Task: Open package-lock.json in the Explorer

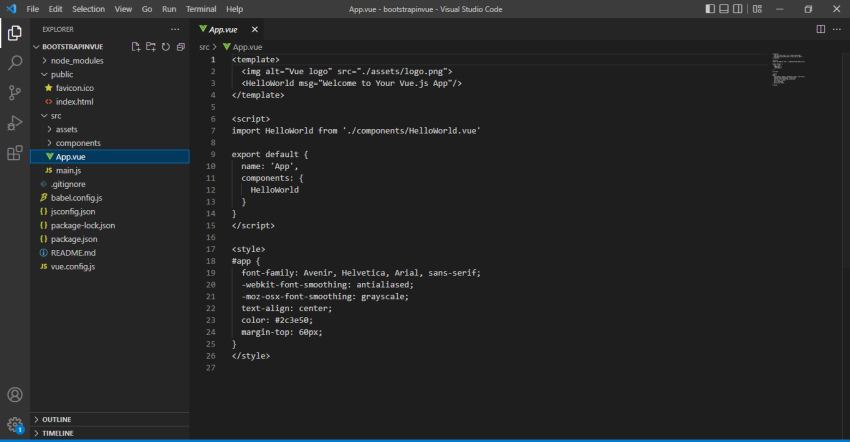Action: [x=110, y=225]
